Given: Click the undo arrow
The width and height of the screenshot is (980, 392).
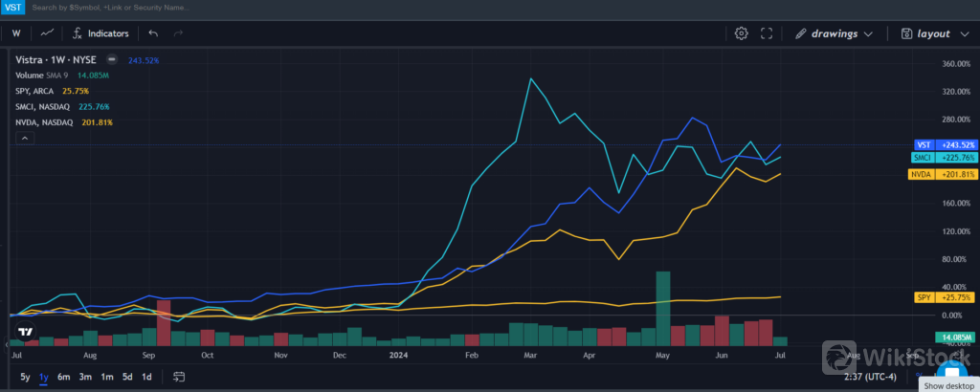Looking at the screenshot, I should [x=154, y=33].
